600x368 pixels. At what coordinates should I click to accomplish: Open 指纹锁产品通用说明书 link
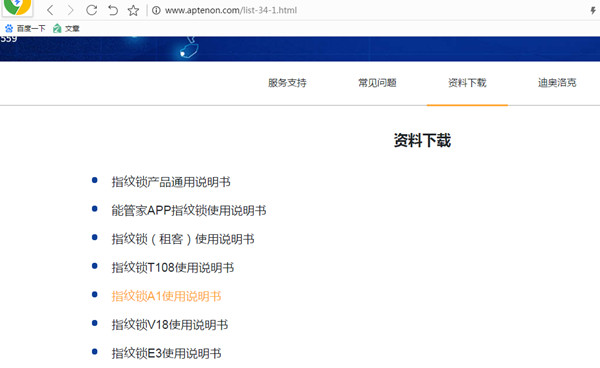click(x=171, y=182)
